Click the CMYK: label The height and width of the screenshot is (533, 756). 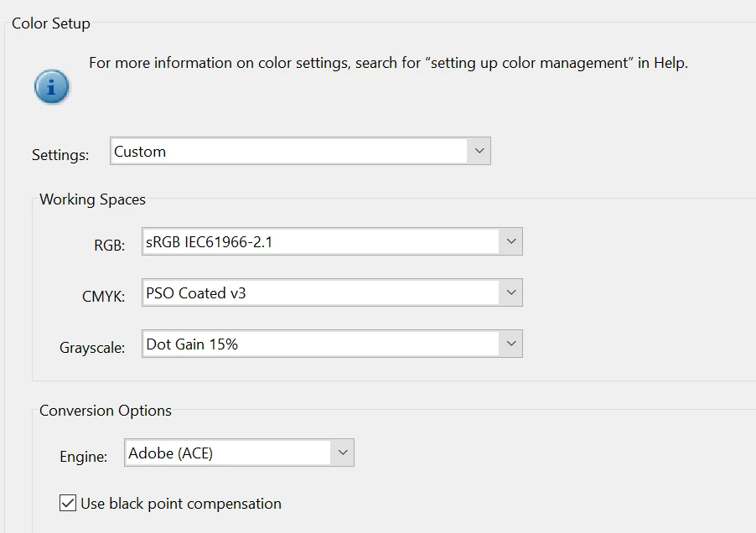point(104,297)
